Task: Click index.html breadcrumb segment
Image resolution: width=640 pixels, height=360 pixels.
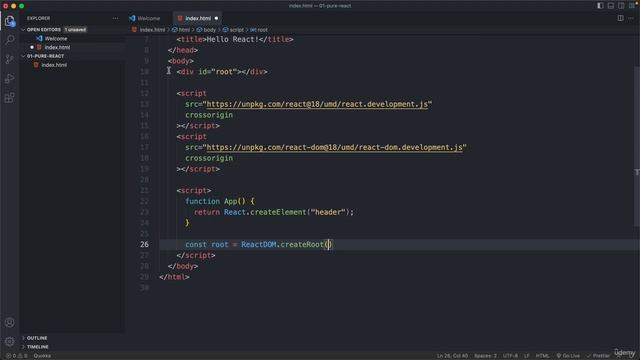Action: click(x=152, y=30)
